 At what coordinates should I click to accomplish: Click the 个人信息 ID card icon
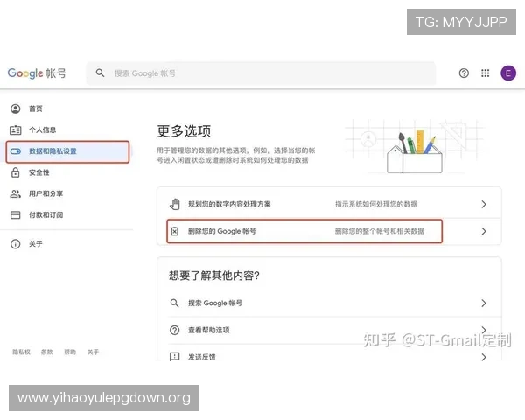(x=16, y=130)
